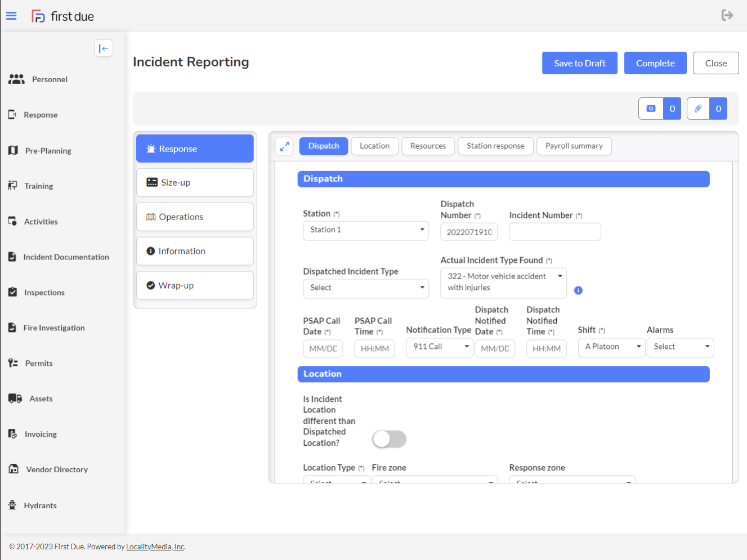
Task: Click the paperclip attachments icon
Action: tap(698, 109)
